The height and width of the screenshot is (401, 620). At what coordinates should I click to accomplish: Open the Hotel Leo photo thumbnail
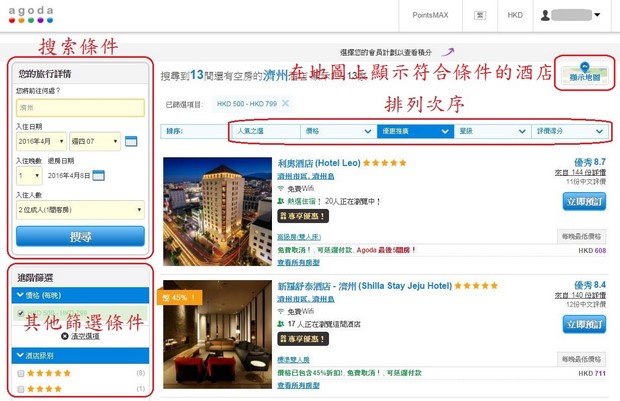coord(217,211)
